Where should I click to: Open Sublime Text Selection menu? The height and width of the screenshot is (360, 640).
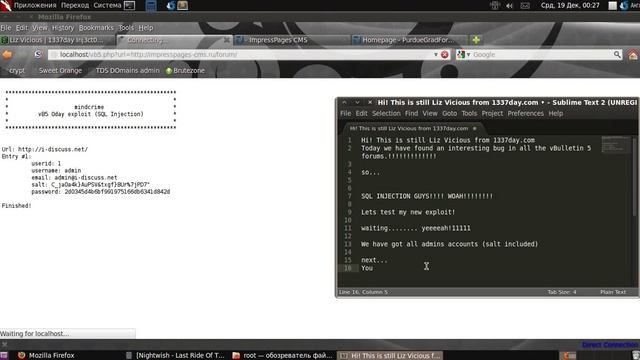[386, 113]
